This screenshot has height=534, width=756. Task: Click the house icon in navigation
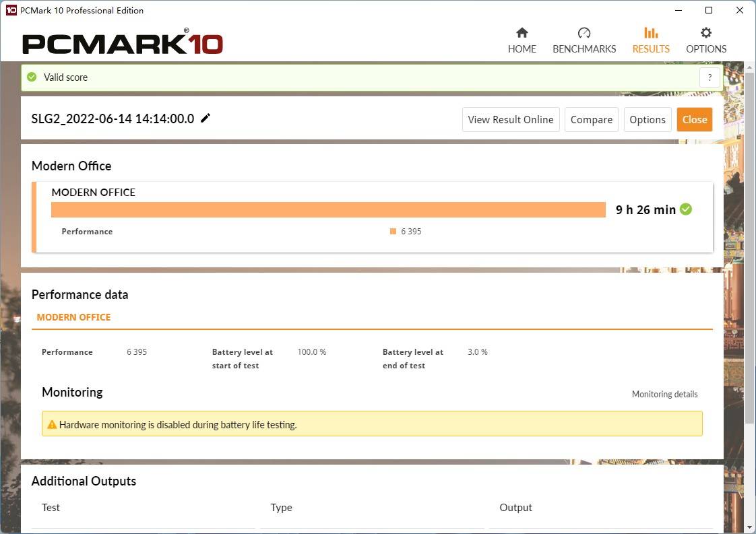point(522,33)
